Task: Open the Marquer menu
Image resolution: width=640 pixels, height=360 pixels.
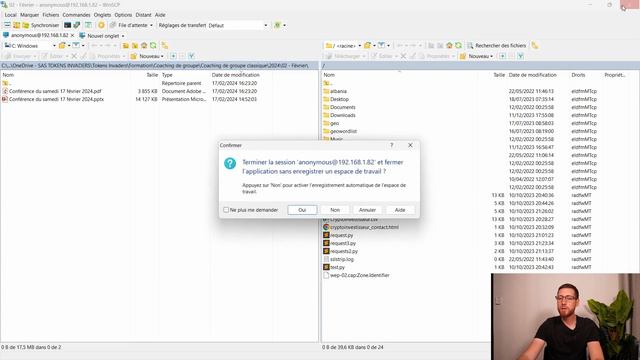Action: pyautogui.click(x=29, y=15)
